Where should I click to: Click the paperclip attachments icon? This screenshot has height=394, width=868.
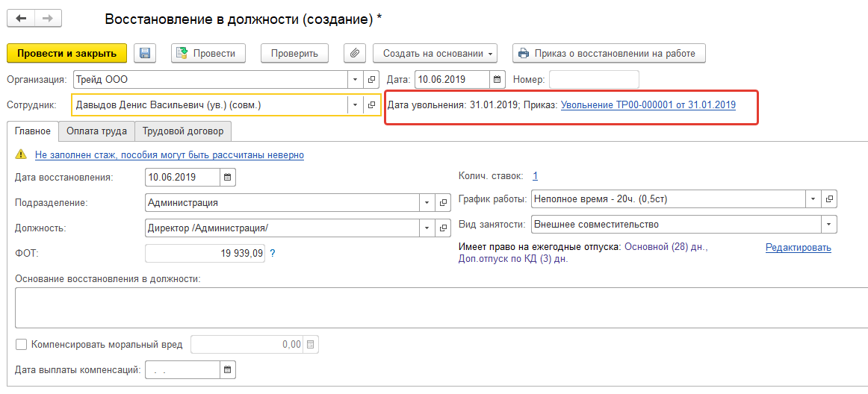point(354,53)
